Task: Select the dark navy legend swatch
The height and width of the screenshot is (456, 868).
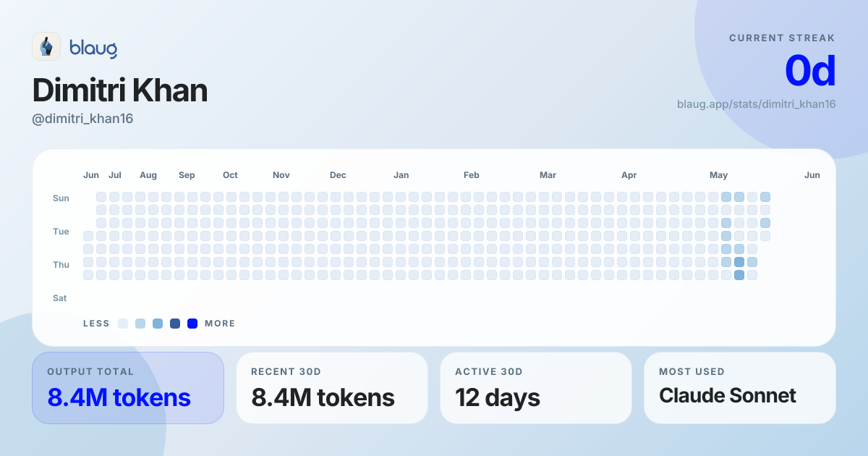Action: tap(175, 324)
